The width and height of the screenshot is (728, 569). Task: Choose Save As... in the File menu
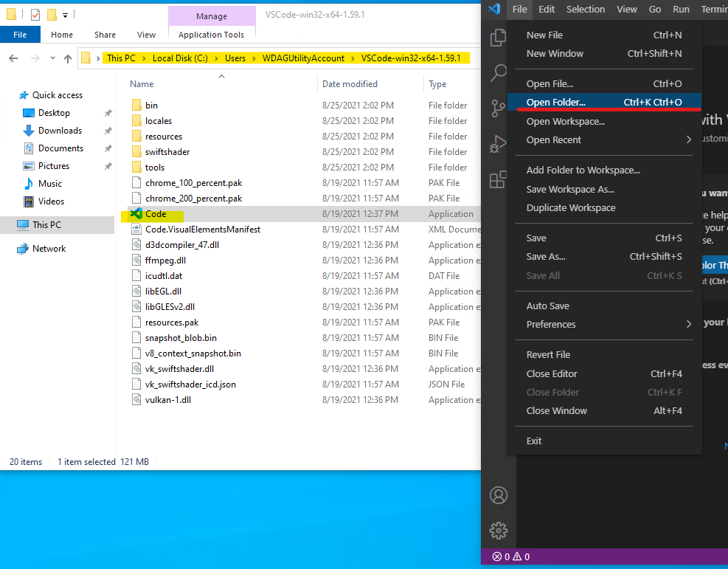[x=604, y=256]
